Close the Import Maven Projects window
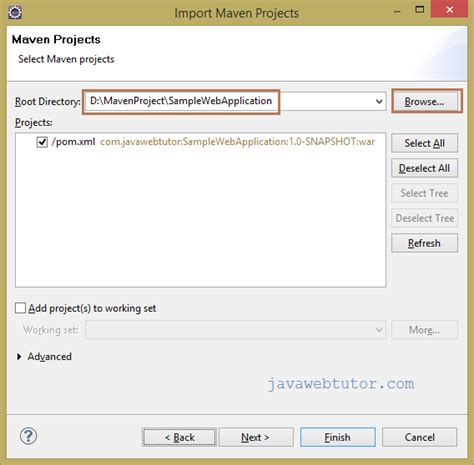474x465 pixels. coord(449,9)
